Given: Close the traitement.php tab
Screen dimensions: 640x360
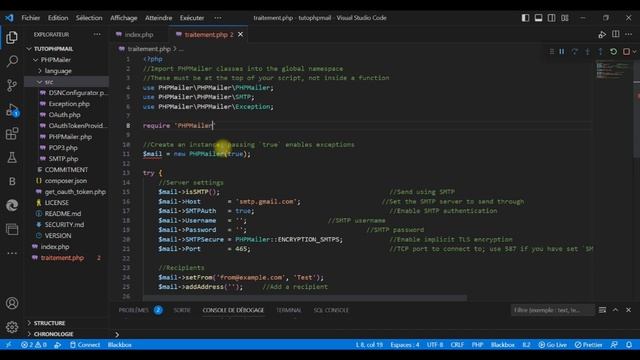Looking at the screenshot, I should coord(240,35).
